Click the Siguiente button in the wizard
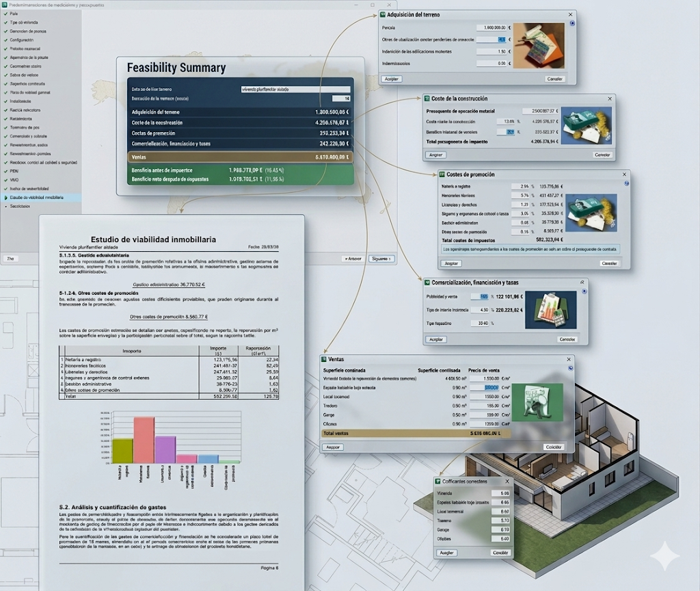 pyautogui.click(x=381, y=259)
